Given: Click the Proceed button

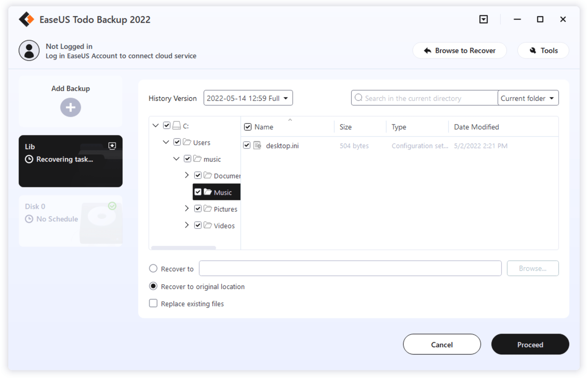Looking at the screenshot, I should pos(530,344).
